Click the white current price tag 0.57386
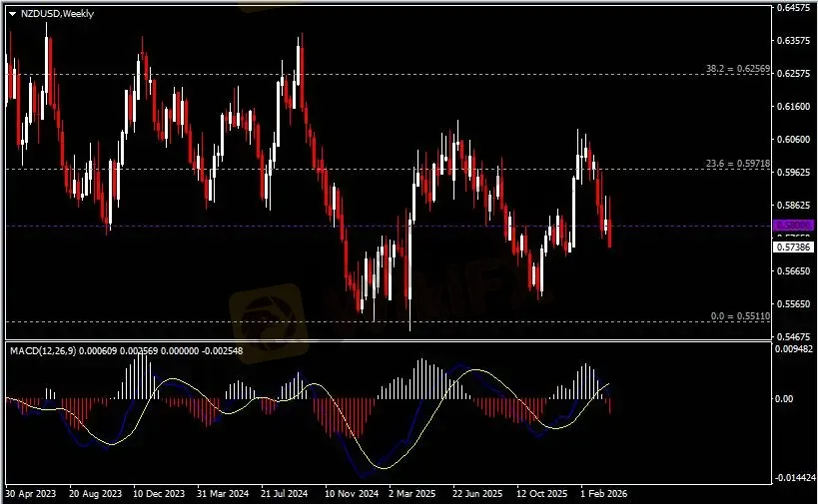Viewport: 818px width, 504px height. click(x=792, y=246)
